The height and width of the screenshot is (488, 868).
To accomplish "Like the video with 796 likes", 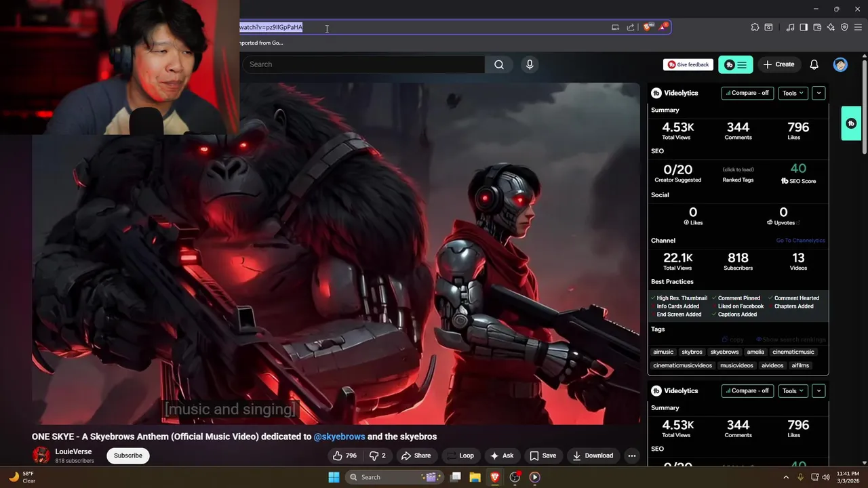I will 344,455.
